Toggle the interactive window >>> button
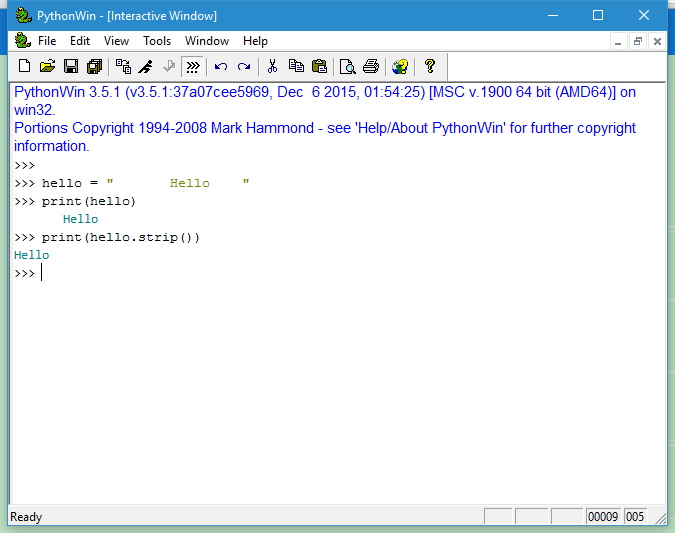Image resolution: width=675 pixels, height=533 pixels. pyautogui.click(x=193, y=67)
